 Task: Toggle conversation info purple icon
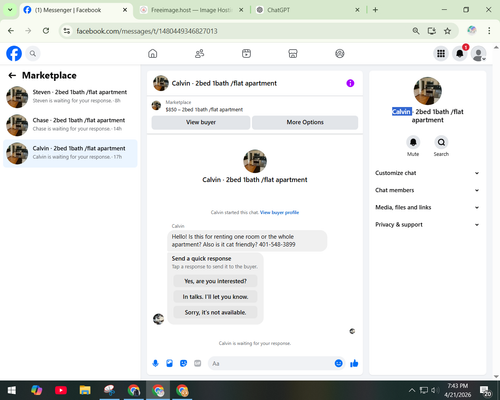(x=350, y=83)
